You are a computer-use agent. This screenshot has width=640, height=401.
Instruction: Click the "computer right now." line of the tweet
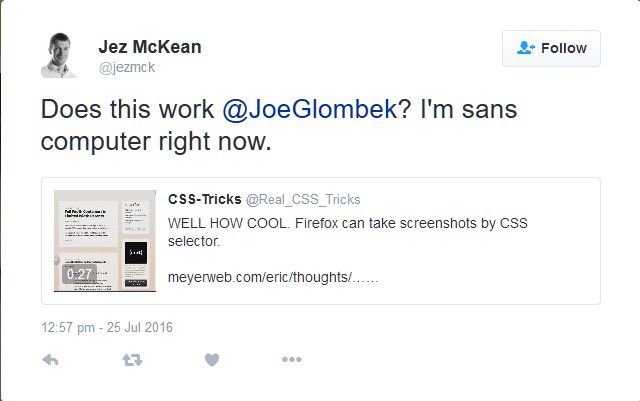[155, 141]
